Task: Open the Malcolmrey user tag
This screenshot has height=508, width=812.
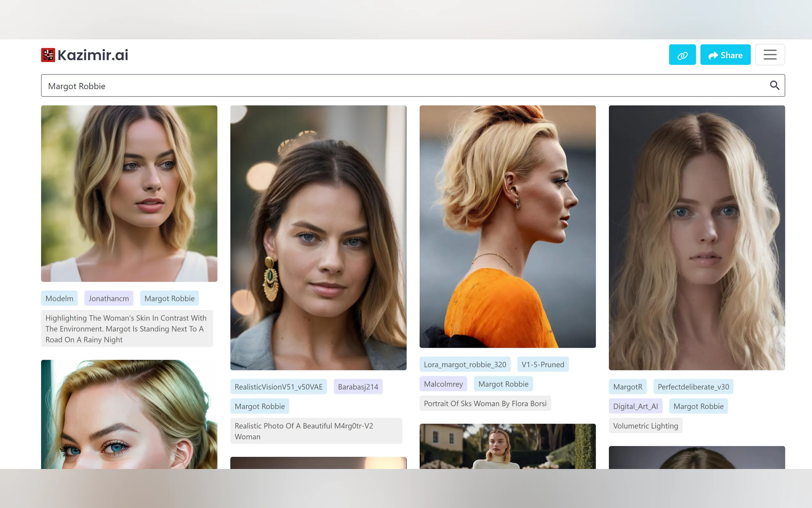Action: [x=443, y=384]
